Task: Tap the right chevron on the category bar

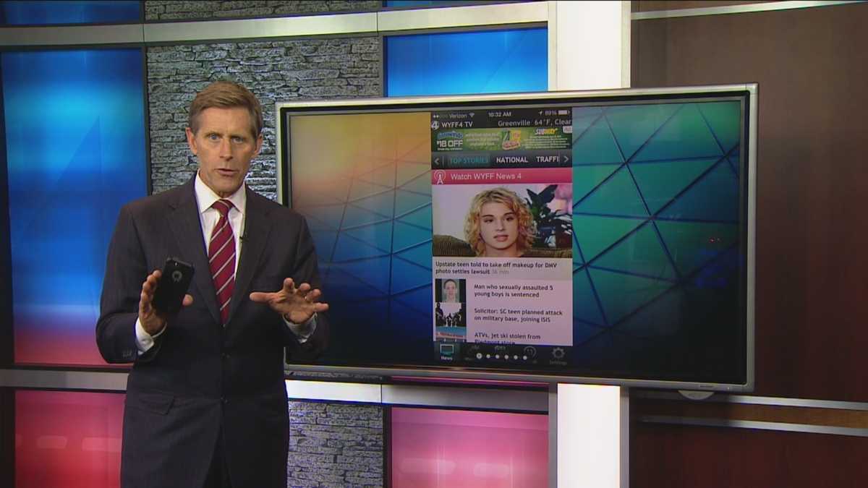Action: pos(566,160)
